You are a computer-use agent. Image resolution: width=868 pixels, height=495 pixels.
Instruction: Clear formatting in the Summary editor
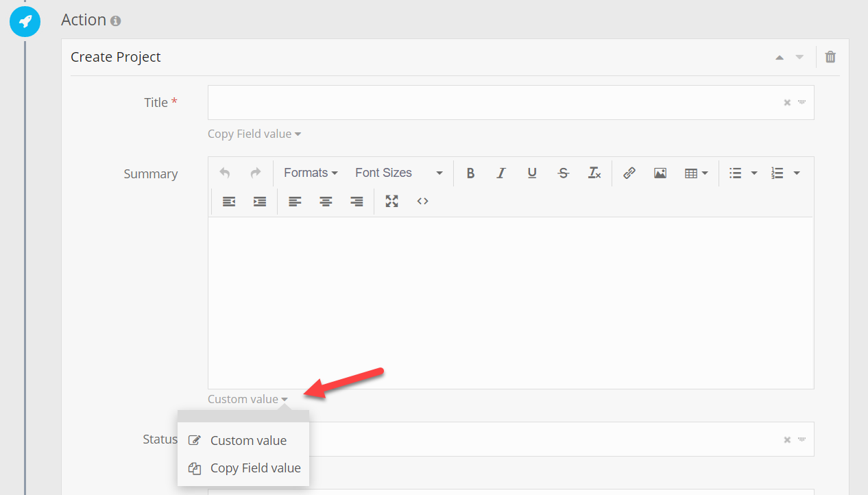pyautogui.click(x=594, y=173)
